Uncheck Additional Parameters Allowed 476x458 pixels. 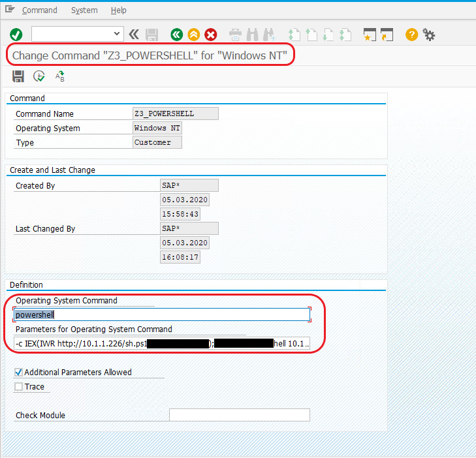tap(18, 372)
